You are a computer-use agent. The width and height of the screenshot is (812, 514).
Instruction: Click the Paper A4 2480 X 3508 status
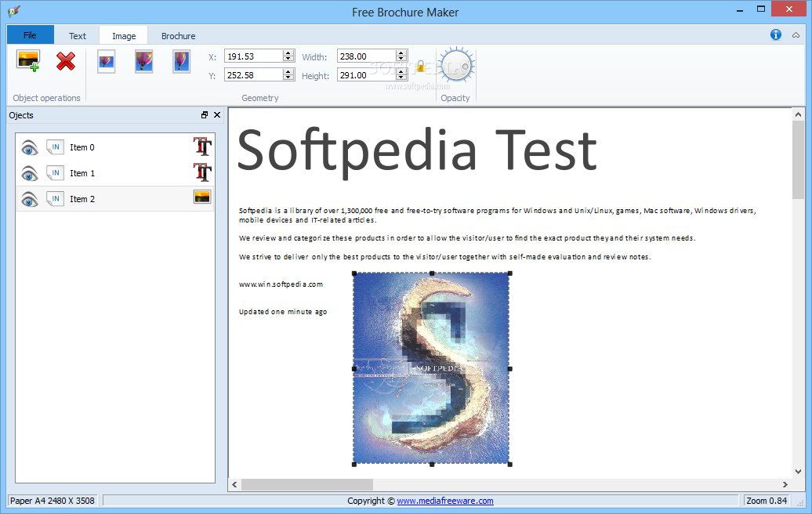[53, 501]
